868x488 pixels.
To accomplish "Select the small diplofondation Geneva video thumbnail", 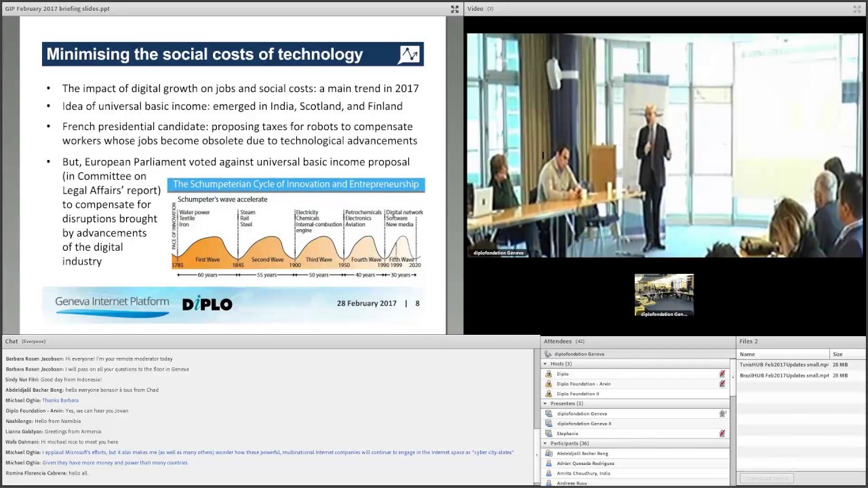I will click(664, 296).
